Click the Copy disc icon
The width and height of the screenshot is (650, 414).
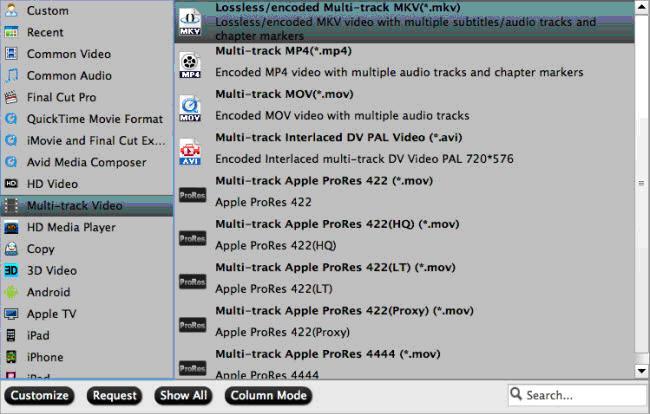point(11,249)
